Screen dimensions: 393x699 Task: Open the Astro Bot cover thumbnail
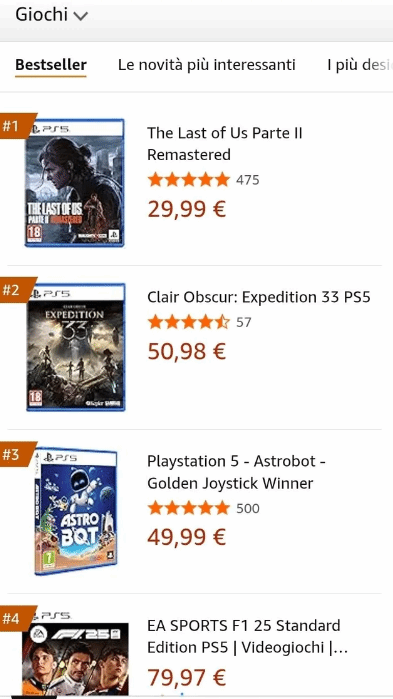coord(76,511)
